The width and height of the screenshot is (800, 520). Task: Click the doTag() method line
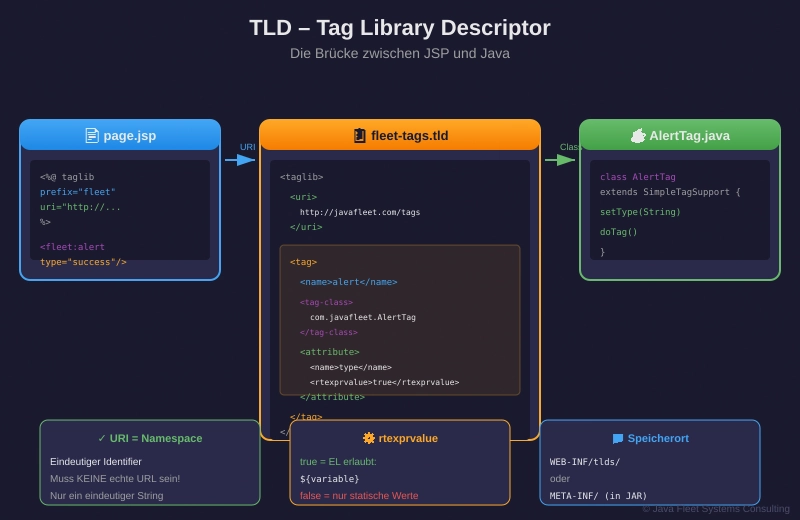[618, 232]
